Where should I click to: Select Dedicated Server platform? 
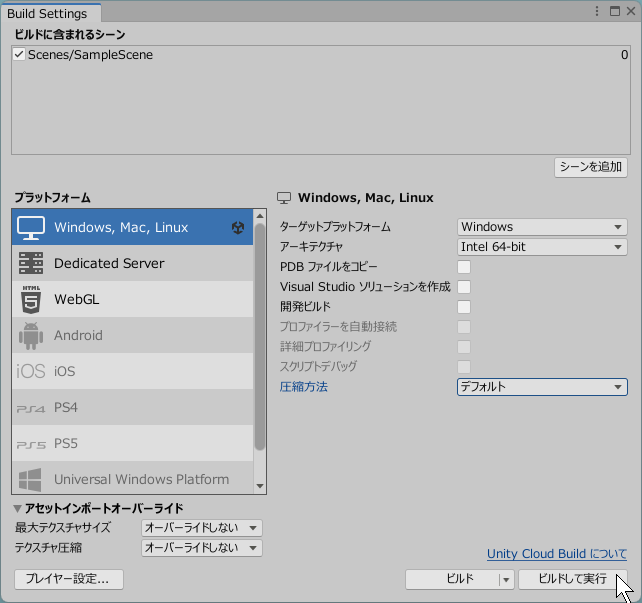click(x=132, y=263)
